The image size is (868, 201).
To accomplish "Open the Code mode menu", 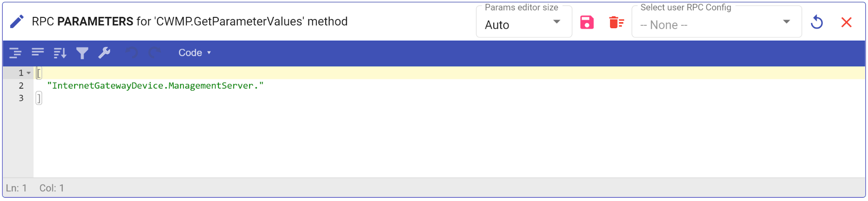I will point(195,53).
